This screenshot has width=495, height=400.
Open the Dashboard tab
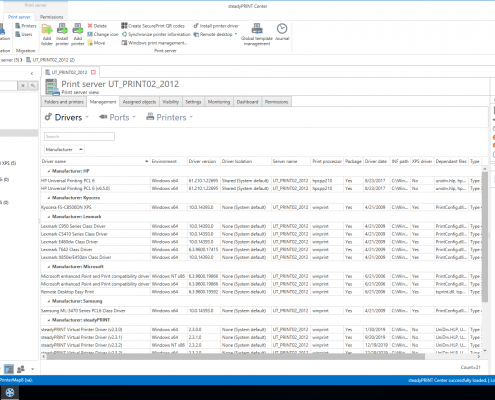point(247,102)
